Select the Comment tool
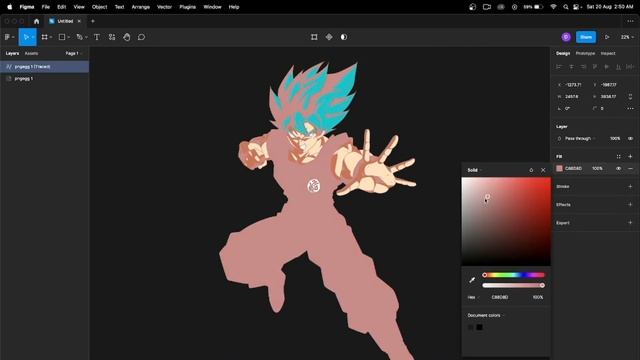640x360 pixels. [x=141, y=37]
